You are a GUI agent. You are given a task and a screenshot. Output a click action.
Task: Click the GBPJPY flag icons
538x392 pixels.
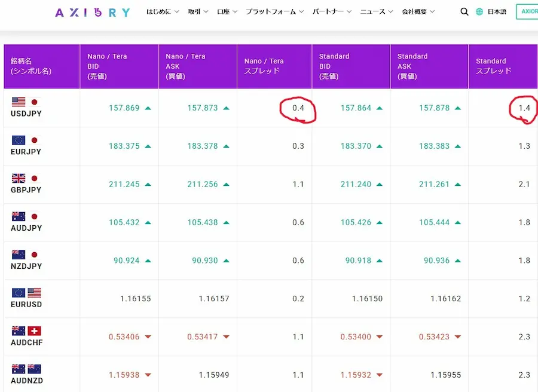[25, 179]
